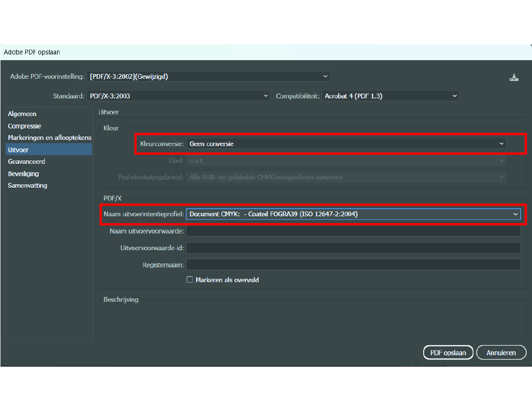
Task: Switch to the Compressie section
Action: click(25, 126)
